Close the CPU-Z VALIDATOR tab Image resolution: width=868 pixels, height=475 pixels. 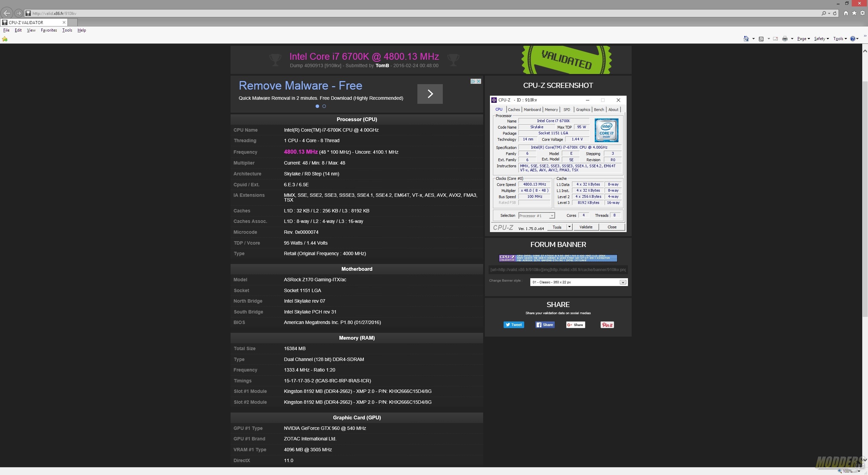point(64,22)
